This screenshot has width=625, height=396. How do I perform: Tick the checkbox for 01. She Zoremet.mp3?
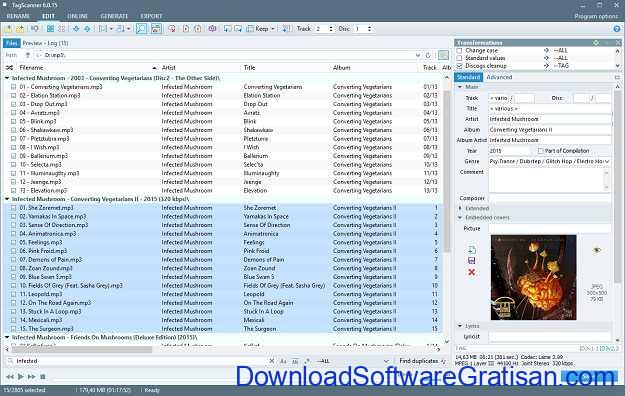point(14,208)
